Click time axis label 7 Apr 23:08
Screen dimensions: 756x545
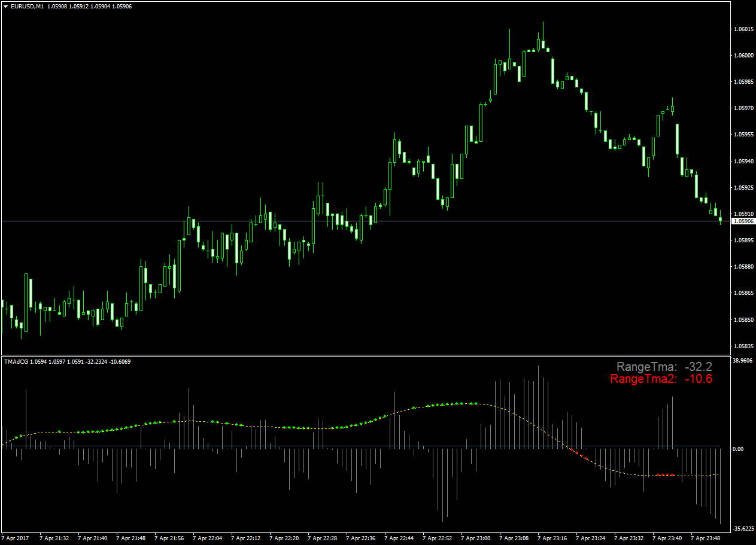[514, 538]
